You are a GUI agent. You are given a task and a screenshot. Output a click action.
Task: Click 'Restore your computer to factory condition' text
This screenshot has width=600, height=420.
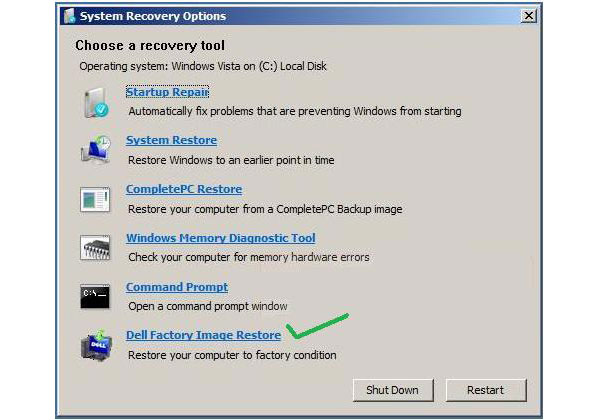pos(232,355)
